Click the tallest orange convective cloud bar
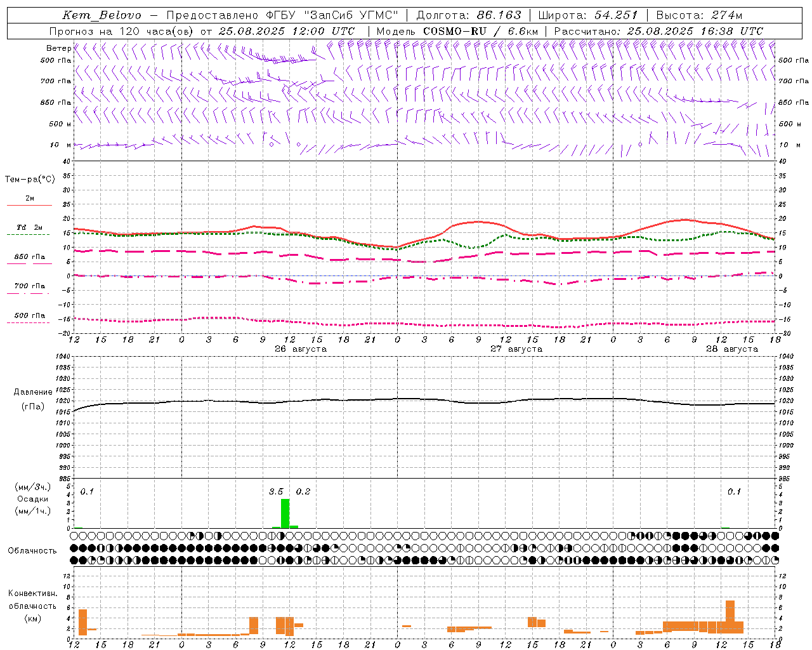 tap(730, 617)
